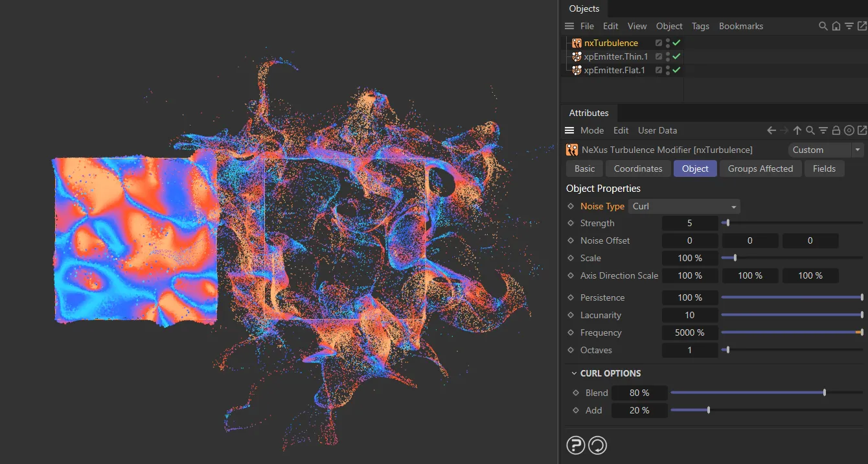Click the Fields button in Attributes panel
This screenshot has width=868, height=464.
[824, 168]
